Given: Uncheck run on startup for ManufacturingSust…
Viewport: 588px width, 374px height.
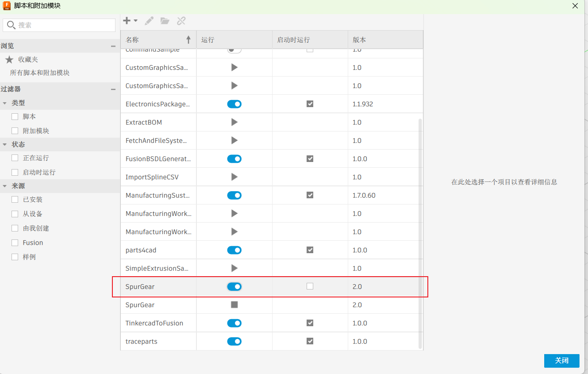Looking at the screenshot, I should point(310,195).
